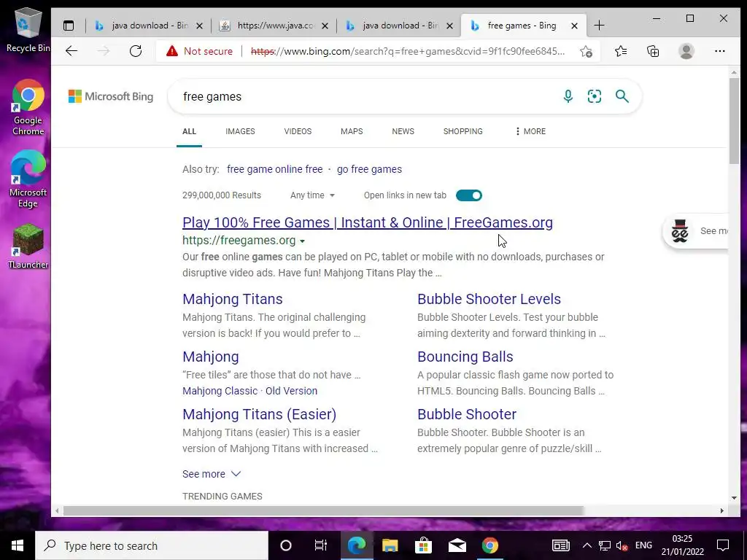
Task: Open the Edge profile avatar
Action: (686, 51)
